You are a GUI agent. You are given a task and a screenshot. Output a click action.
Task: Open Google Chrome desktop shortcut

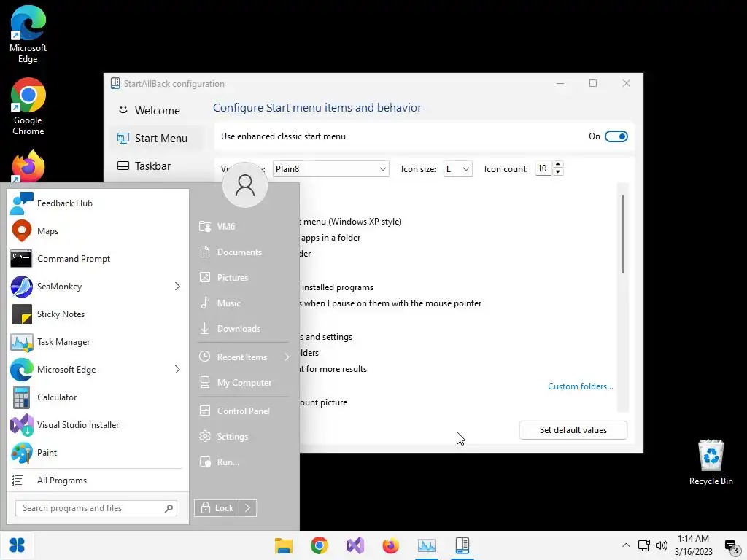point(28,106)
